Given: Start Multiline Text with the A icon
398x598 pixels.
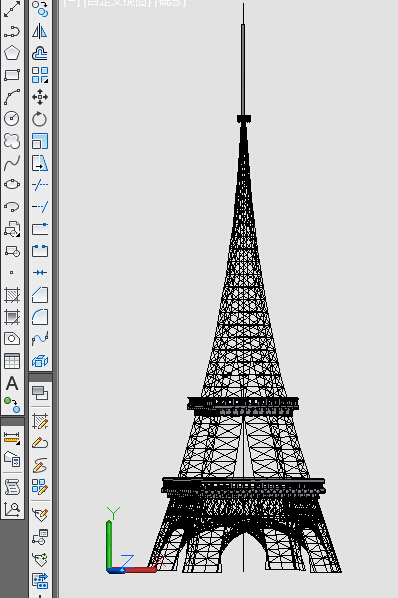Looking at the screenshot, I should 12,383.
